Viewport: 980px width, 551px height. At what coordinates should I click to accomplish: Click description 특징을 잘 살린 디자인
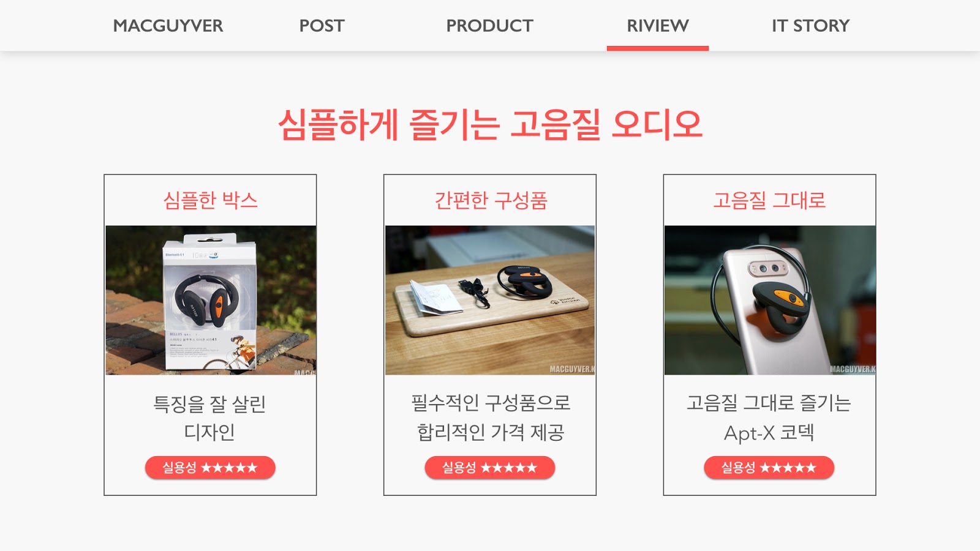click(209, 418)
